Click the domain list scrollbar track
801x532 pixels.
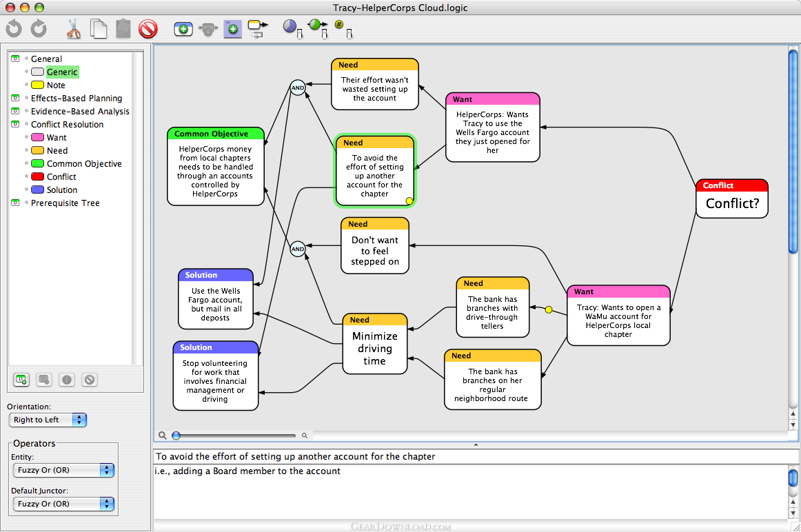137,208
